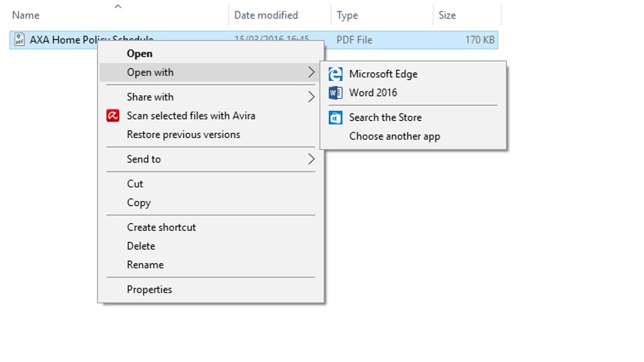Expand the Open with submenu arrow
The width and height of the screenshot is (644, 362).
pyautogui.click(x=311, y=73)
